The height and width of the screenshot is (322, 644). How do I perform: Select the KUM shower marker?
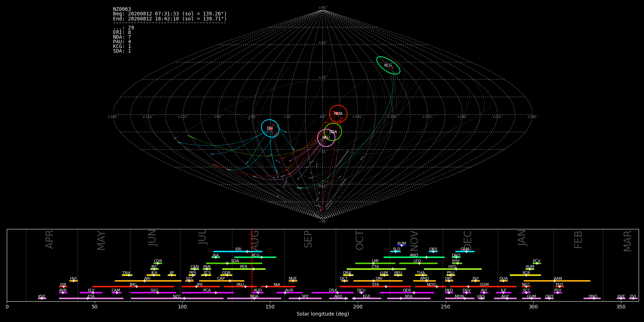(x=402, y=245)
